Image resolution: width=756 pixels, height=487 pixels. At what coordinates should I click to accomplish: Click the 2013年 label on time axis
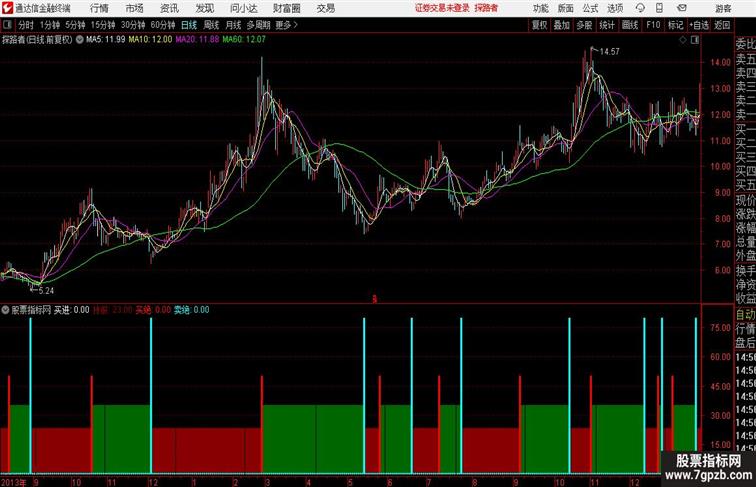pyautogui.click(x=14, y=482)
